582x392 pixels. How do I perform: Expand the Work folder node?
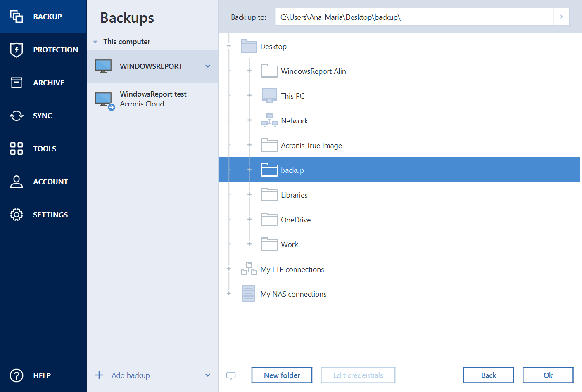249,244
